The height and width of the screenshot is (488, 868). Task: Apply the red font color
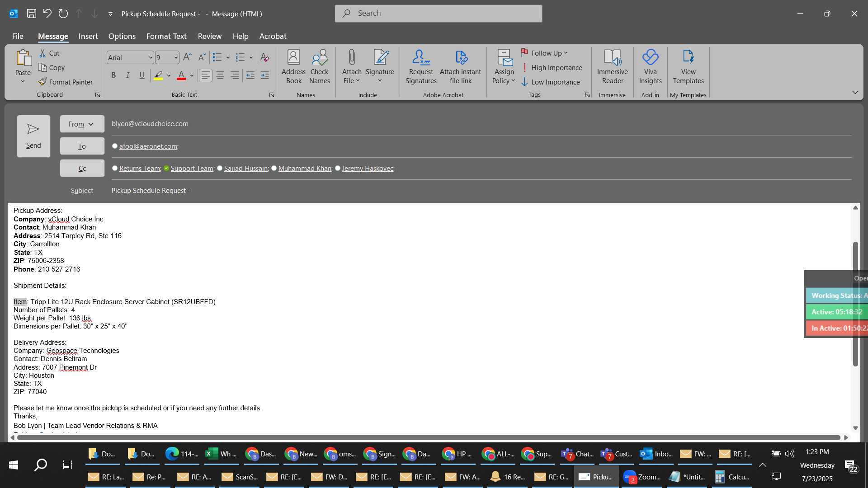(x=181, y=75)
